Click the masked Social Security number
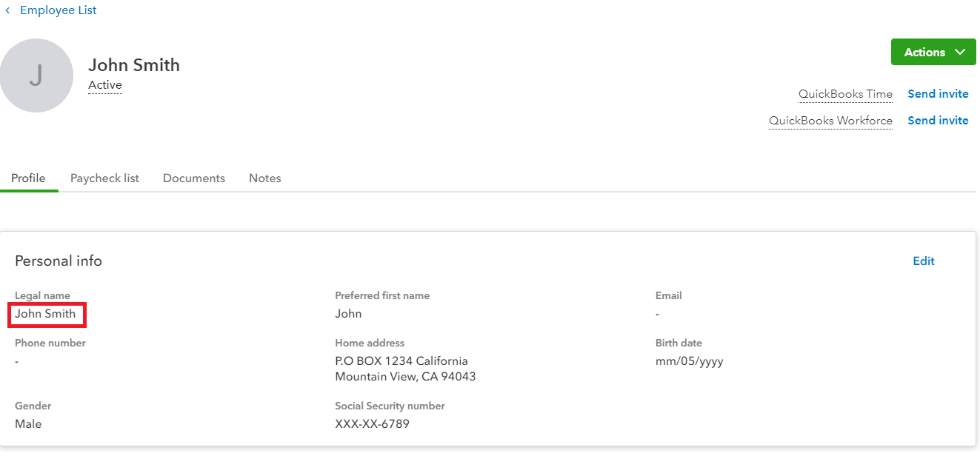Screen dimensions: 980x456 click(x=372, y=424)
